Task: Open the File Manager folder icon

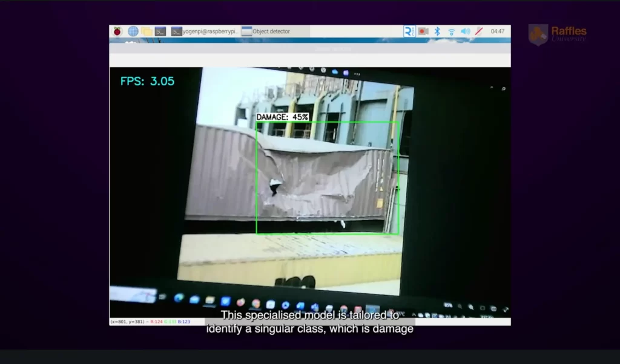Action: 147,31
